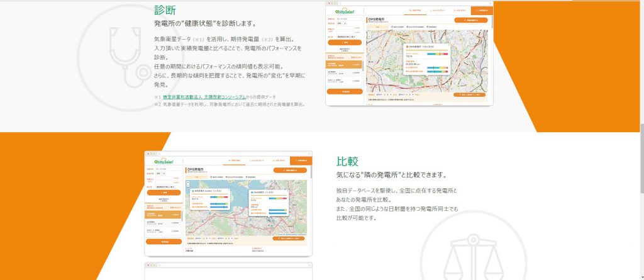Toggle the second checkbox above the 診断 map
Screen dimensions: 644x280
point(407,26)
